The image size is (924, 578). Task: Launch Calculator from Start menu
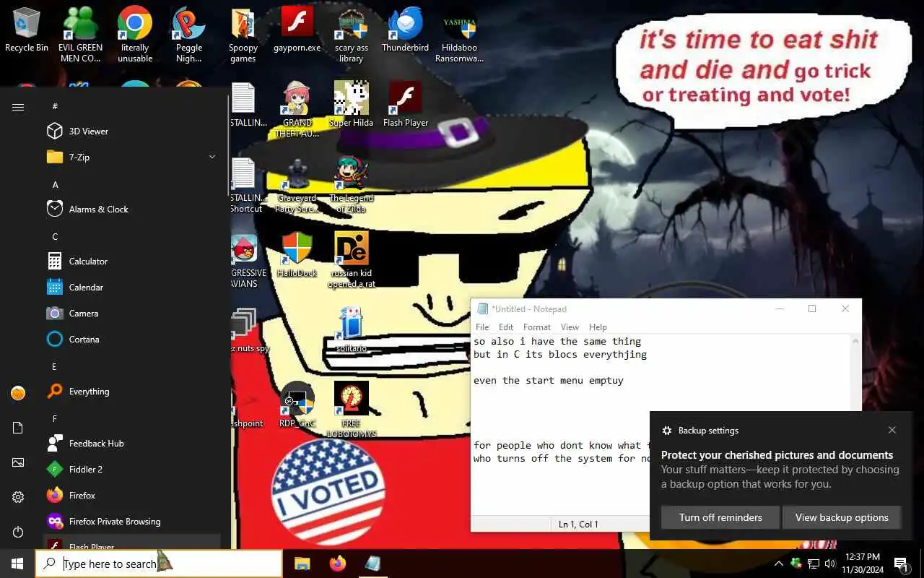[132, 261]
